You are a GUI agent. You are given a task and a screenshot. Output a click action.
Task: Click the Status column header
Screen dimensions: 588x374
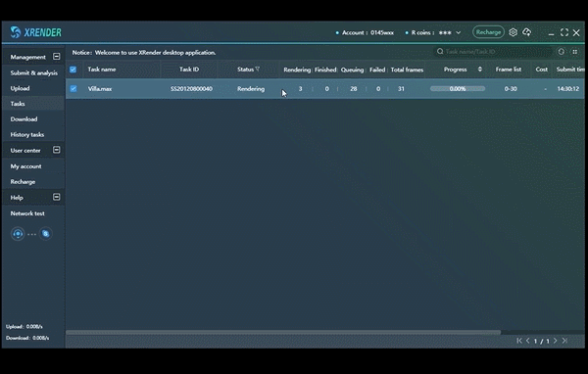point(245,70)
